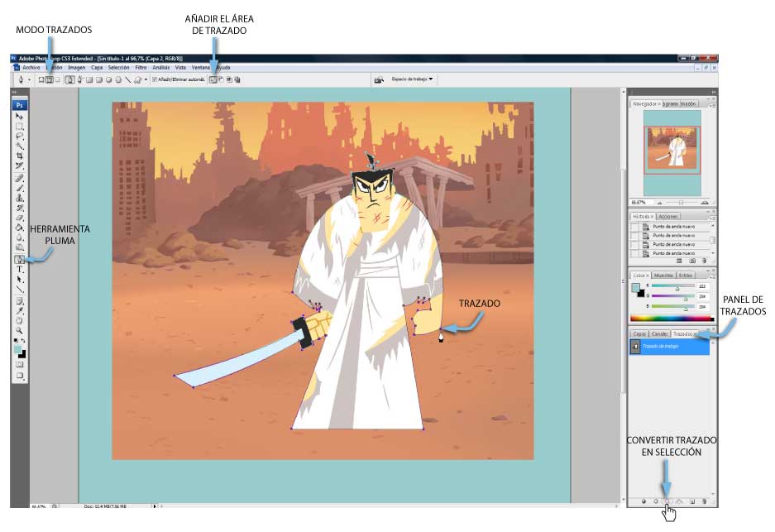Select the History Brush tool
This screenshot has width=775, height=532.
pyautogui.click(x=19, y=208)
